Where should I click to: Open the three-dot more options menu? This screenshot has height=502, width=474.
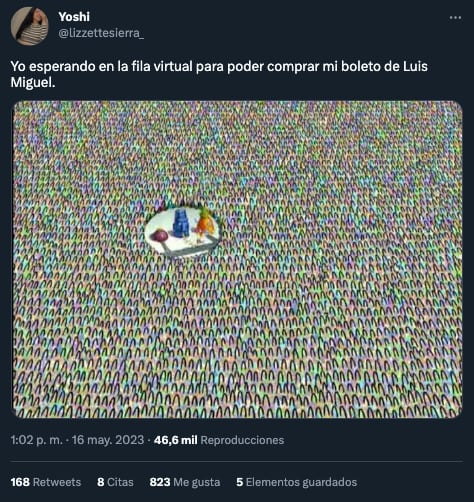tap(455, 17)
